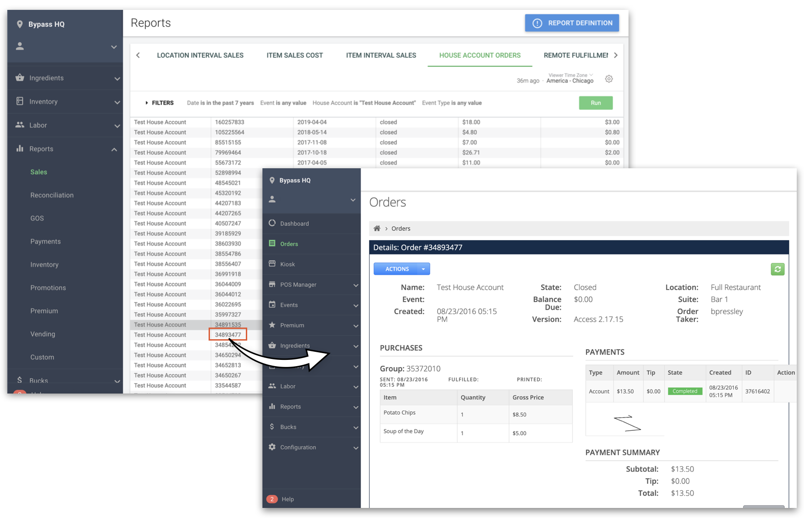Click the Completed payment state badge
The image size is (812, 525).
click(x=685, y=391)
